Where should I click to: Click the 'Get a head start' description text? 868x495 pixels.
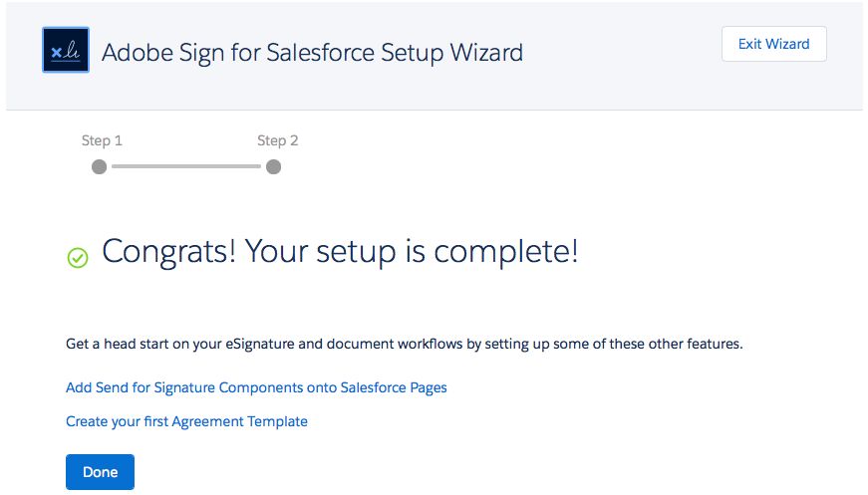(405, 344)
